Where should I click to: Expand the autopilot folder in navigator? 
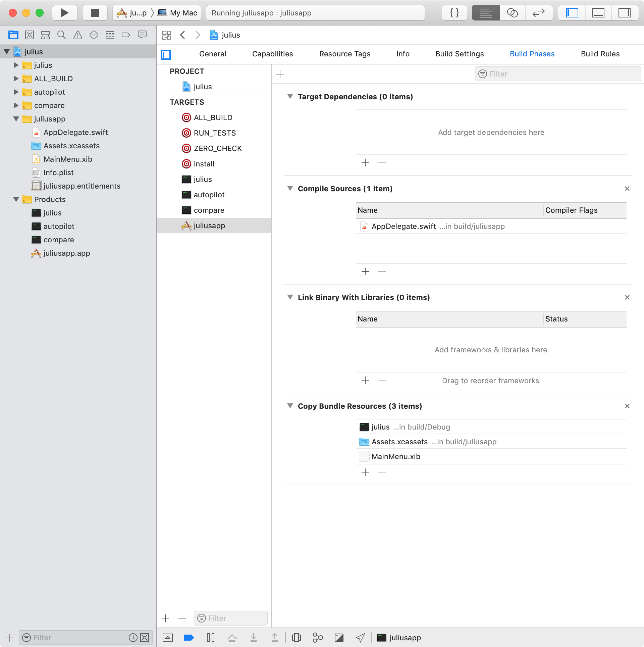[15, 92]
